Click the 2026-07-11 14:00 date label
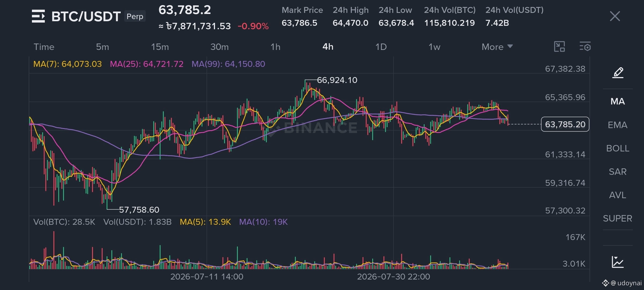Screen dimensions: 644x290 coord(207,277)
